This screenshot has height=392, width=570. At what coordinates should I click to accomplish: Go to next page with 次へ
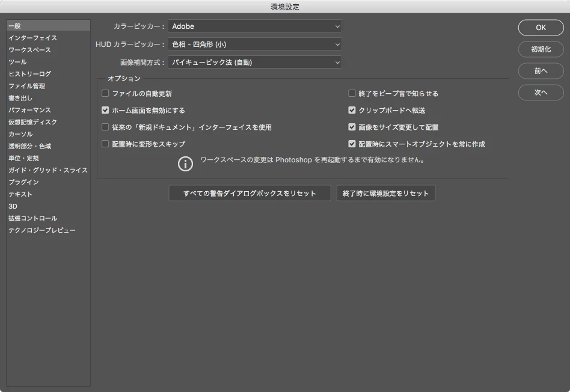click(x=541, y=93)
